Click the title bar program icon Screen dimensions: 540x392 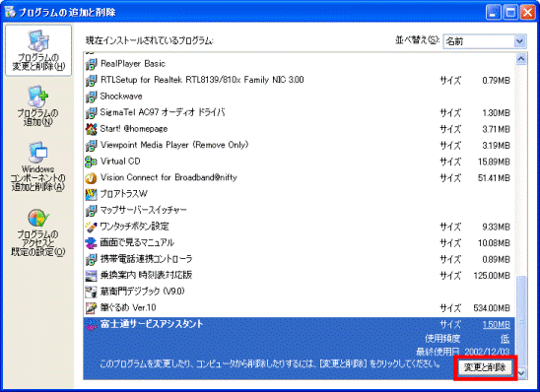coord(10,12)
